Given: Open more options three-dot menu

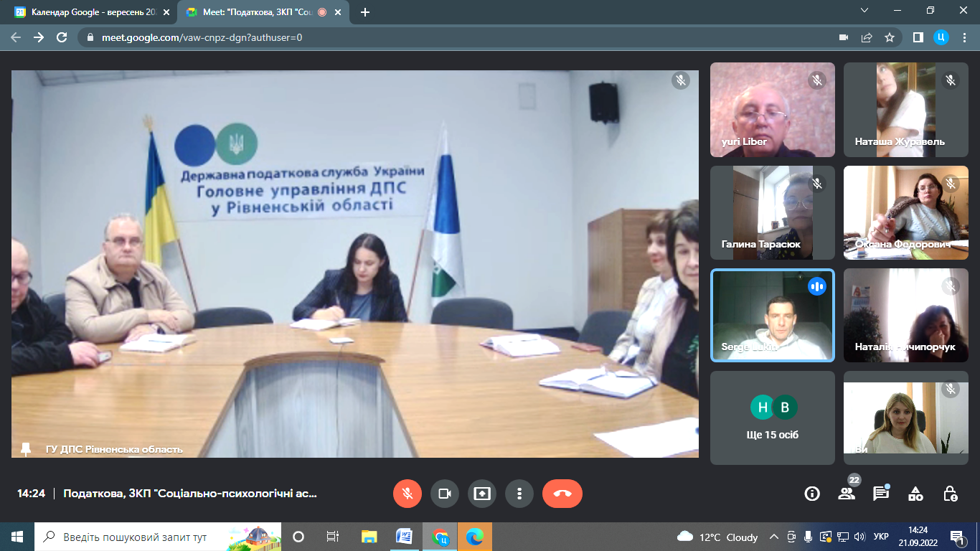Looking at the screenshot, I should [x=519, y=494].
